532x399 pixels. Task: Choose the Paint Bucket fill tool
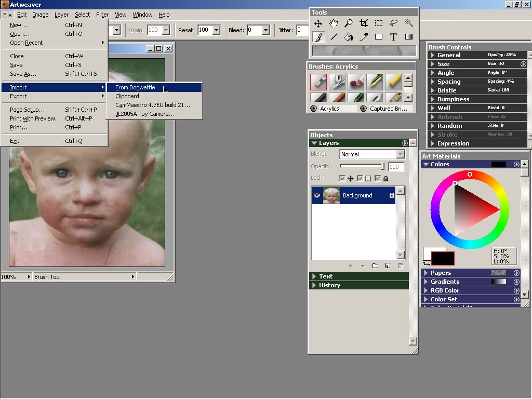[x=349, y=37]
